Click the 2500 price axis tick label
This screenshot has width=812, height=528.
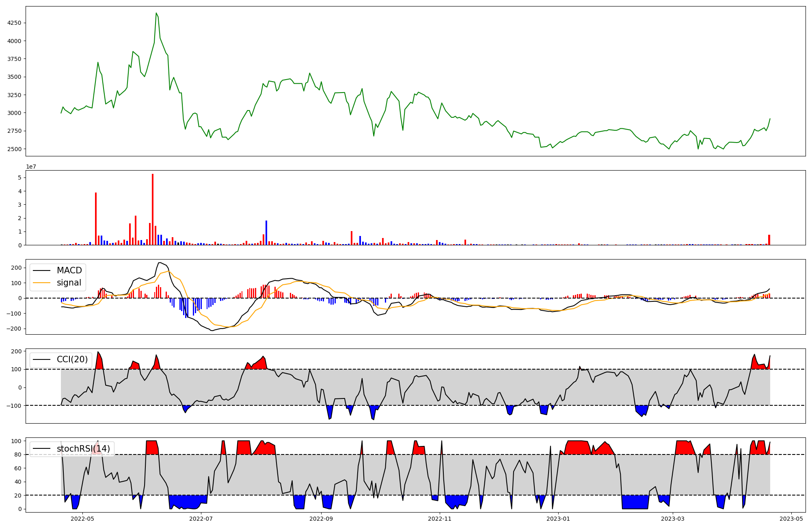(x=14, y=149)
